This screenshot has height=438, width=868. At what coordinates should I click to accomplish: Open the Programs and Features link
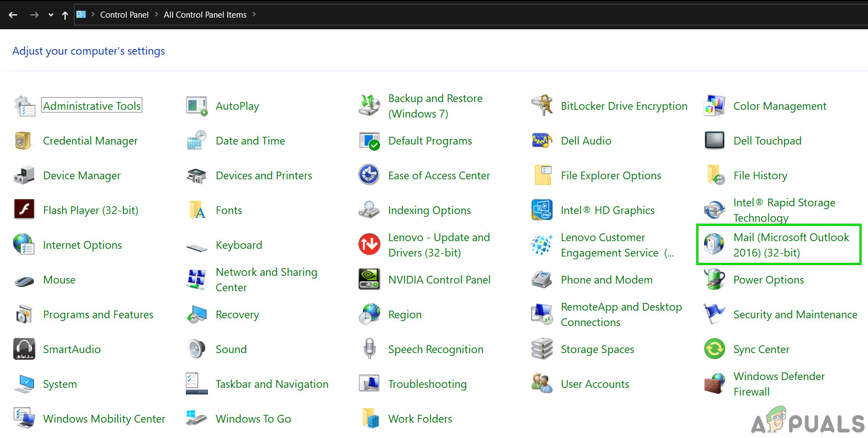click(98, 314)
